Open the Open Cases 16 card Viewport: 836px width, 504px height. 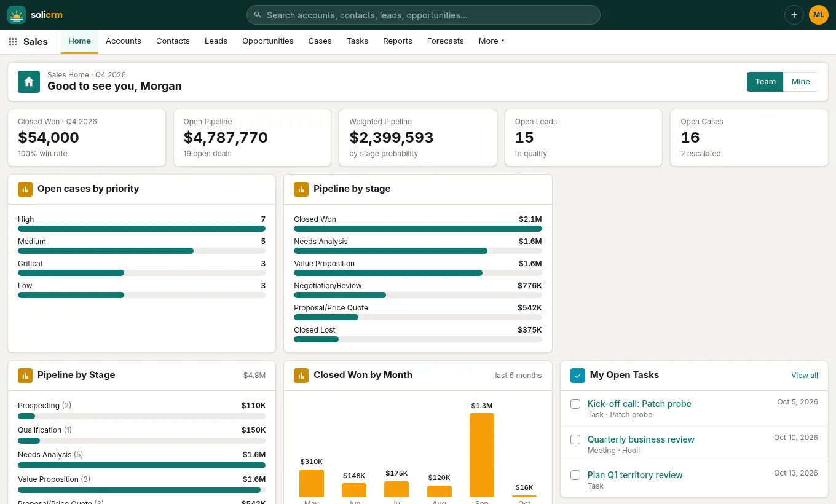pos(749,138)
